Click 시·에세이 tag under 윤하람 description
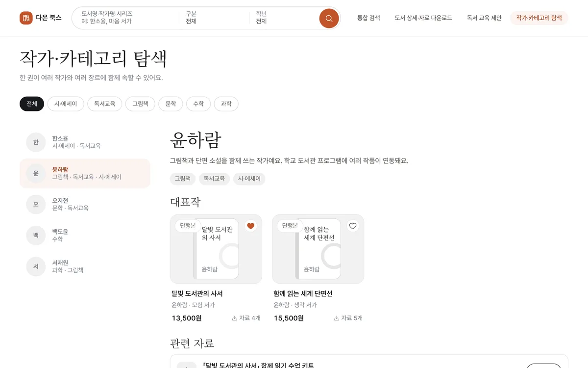Image resolution: width=588 pixels, height=368 pixels. [x=249, y=179]
